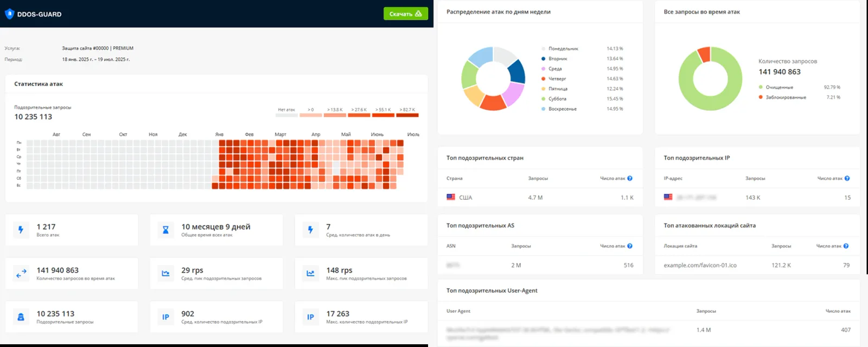Click the example.com/favicon-01.ico location entry
This screenshot has width=868, height=347.
tap(700, 266)
